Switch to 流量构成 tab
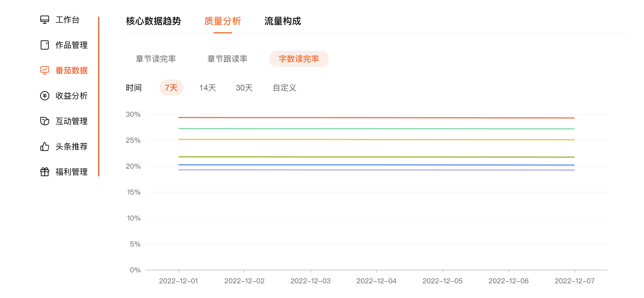Viewport: 644px width, 298px height. 282,21
